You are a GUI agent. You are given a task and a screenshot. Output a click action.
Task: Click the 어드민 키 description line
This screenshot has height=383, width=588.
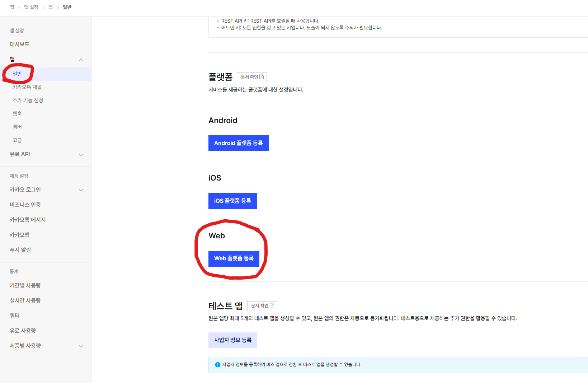pos(302,28)
